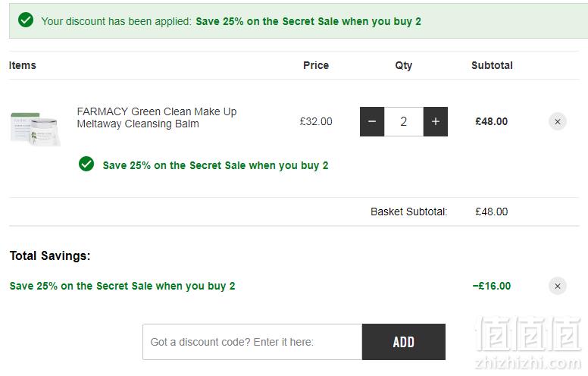Click the Total Savings Save 25% offer line

pyautogui.click(x=122, y=286)
